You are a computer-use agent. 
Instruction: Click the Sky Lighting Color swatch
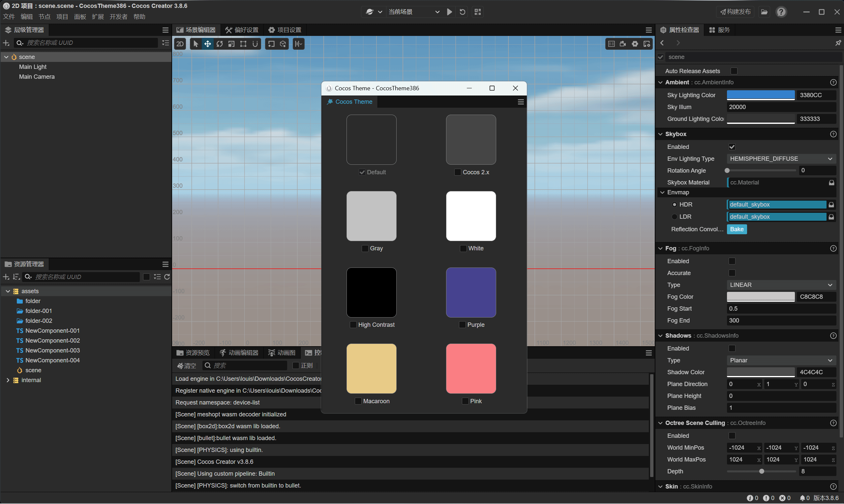(761, 95)
